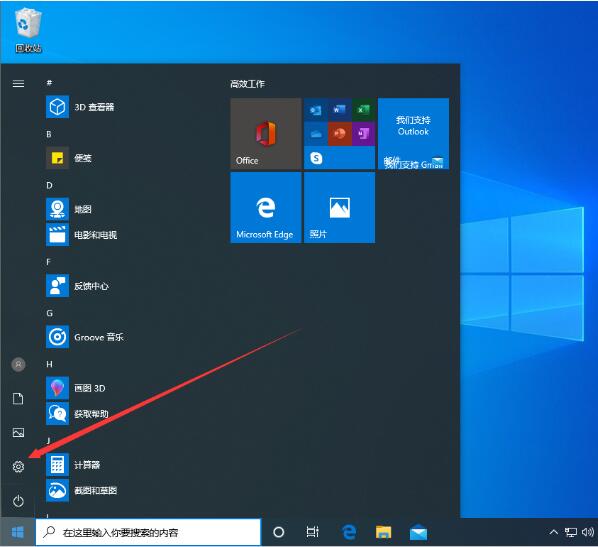
Task: Click the user account icon in the sidebar
Action: click(18, 365)
